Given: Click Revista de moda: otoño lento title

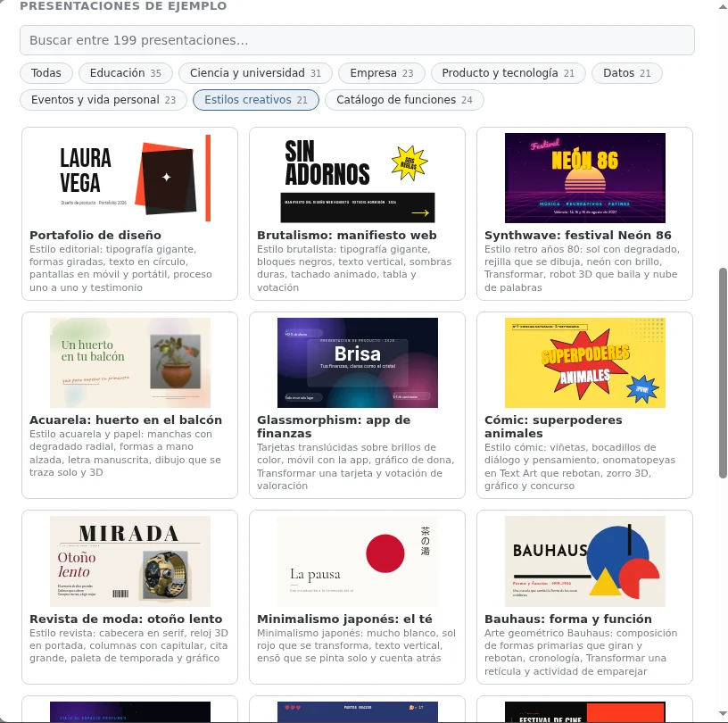Looking at the screenshot, I should [126, 619].
